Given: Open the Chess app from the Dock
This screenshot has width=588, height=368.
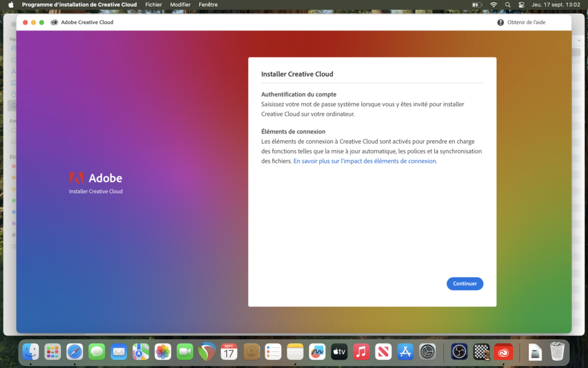Looking at the screenshot, I should pyautogui.click(x=482, y=352).
